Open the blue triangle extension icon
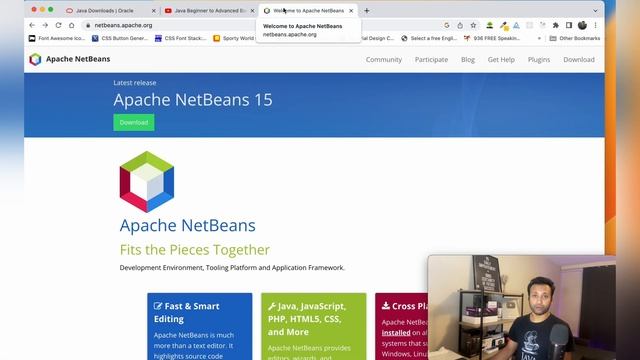Image resolution: width=640 pixels, height=360 pixels. 516,25
